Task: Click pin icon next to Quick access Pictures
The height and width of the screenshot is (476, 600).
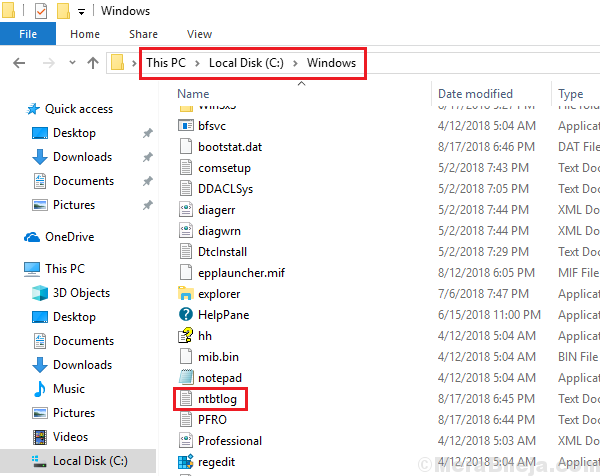Action: pyautogui.click(x=148, y=205)
